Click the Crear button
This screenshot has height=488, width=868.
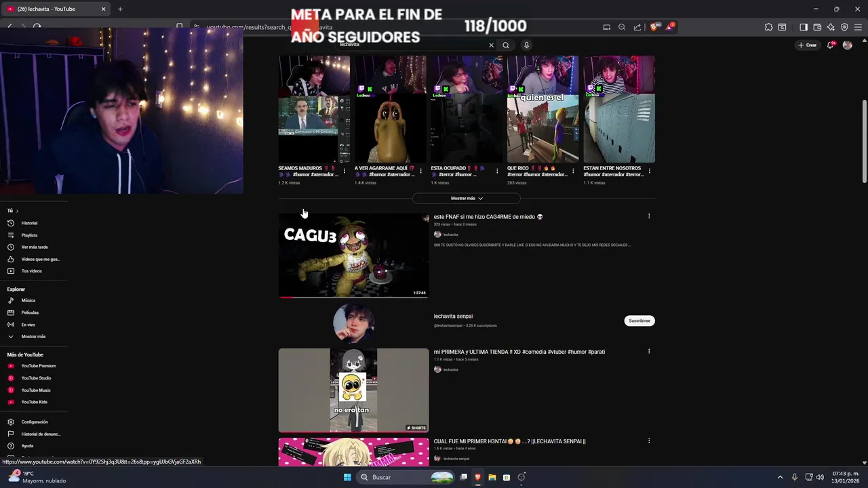pos(807,45)
